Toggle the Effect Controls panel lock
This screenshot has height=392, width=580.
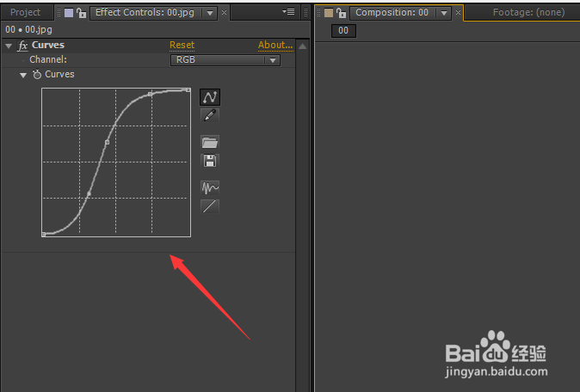pos(81,13)
